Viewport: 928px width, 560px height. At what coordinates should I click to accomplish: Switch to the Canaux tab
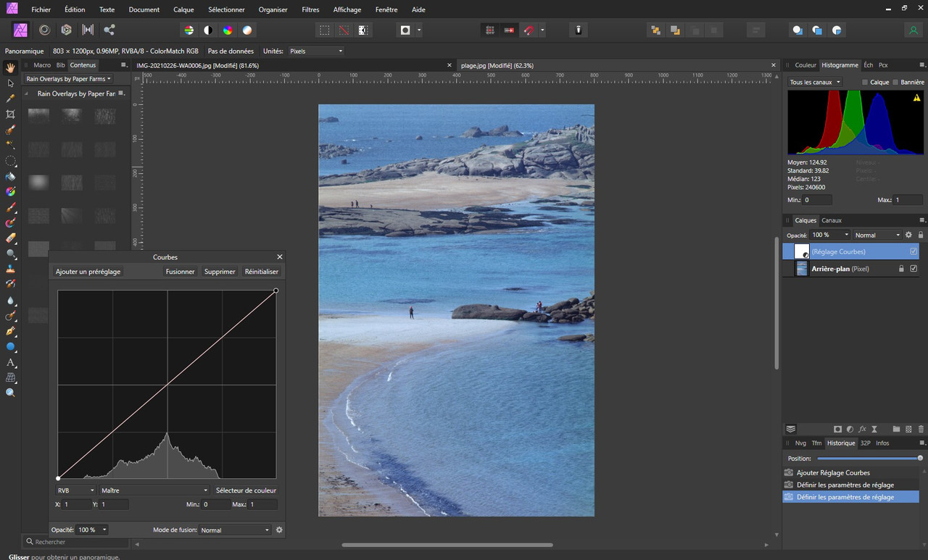click(832, 220)
